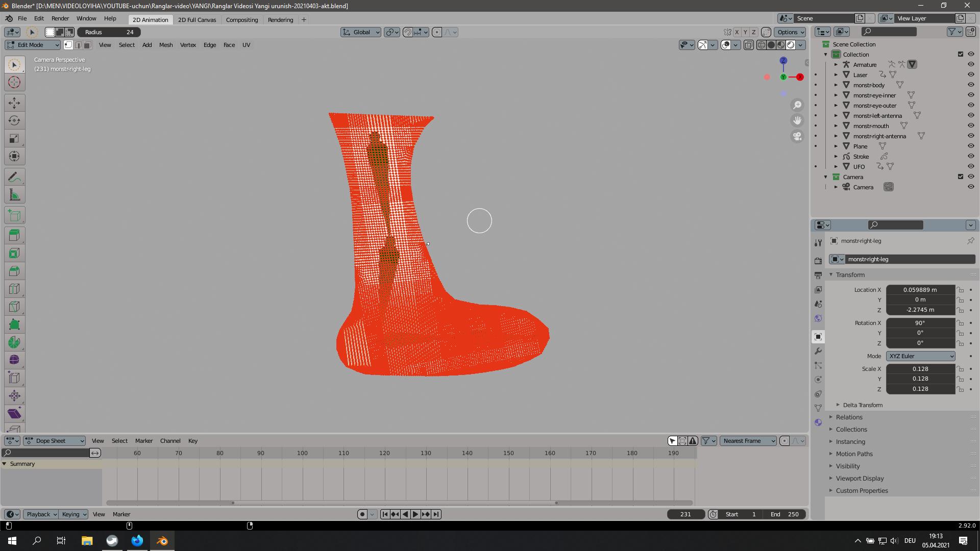980x551 pixels.
Task: Open the Dope Sheet mode dropdown
Action: [x=55, y=441]
